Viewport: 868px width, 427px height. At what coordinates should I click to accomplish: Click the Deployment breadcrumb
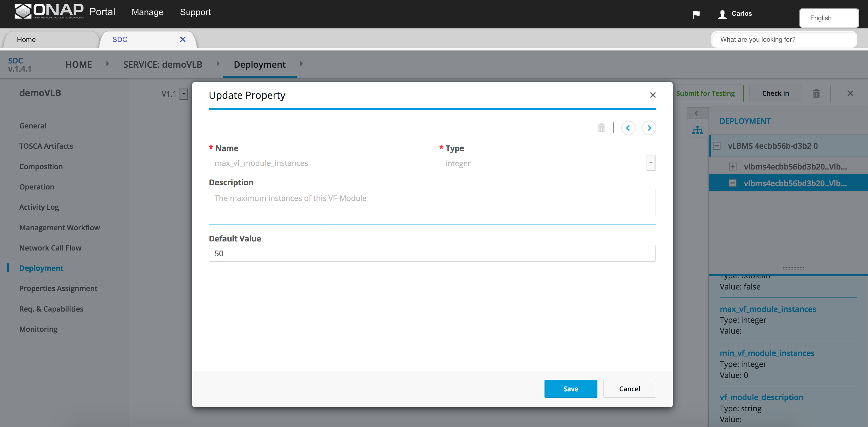[260, 64]
